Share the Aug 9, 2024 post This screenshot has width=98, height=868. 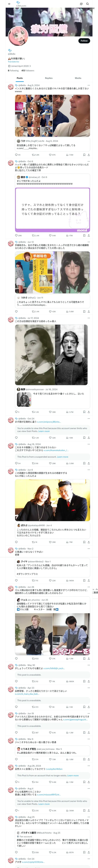(x=89, y=155)
